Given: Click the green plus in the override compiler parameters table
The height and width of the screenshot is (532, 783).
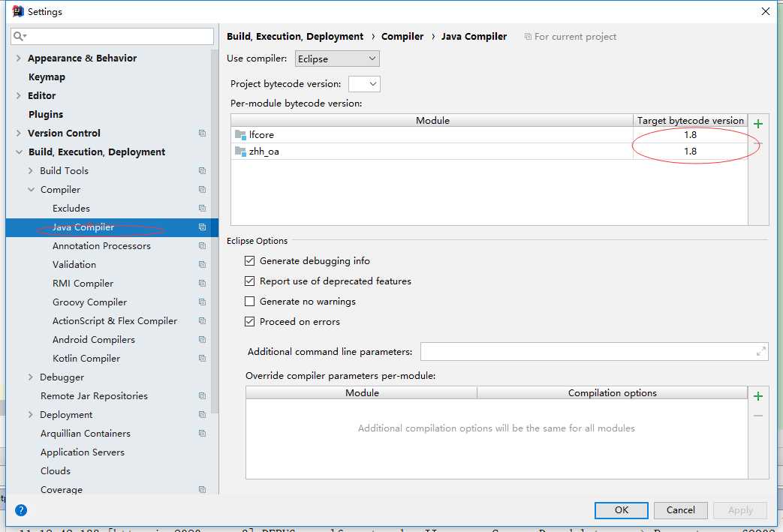Looking at the screenshot, I should [x=758, y=396].
